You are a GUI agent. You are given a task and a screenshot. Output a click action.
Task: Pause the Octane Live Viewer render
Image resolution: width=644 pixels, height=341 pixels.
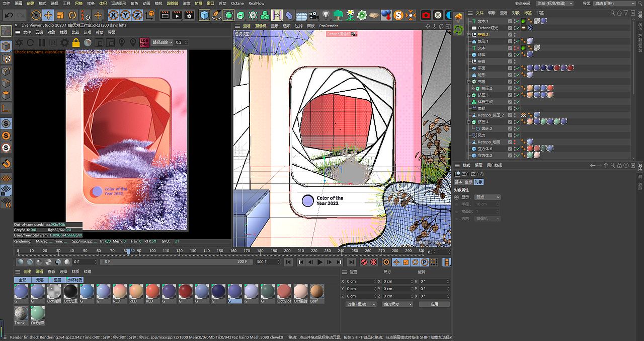42,43
